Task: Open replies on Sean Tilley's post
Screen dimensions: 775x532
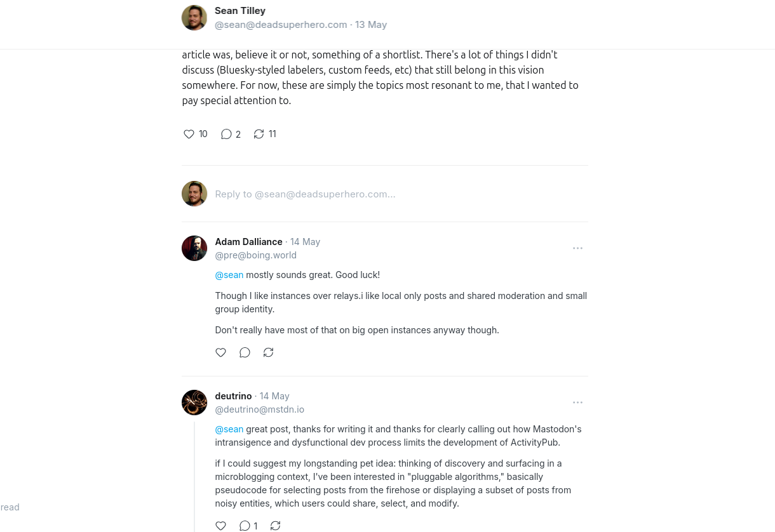Action: (226, 134)
